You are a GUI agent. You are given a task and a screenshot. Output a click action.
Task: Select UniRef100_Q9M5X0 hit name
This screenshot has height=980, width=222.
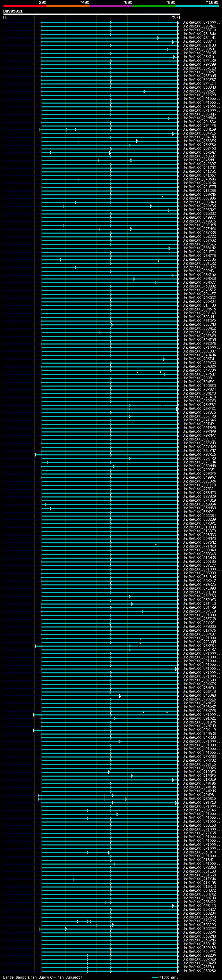pyautogui.click(x=199, y=118)
